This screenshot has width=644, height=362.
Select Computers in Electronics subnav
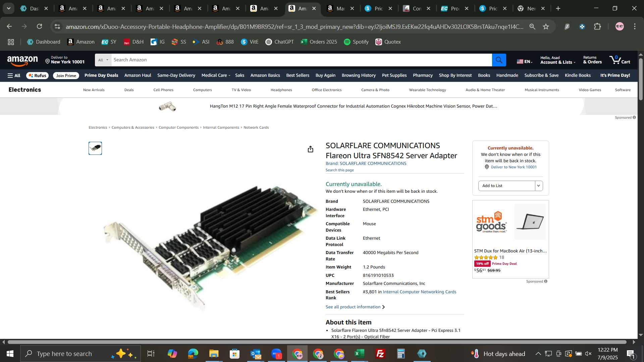pyautogui.click(x=202, y=90)
